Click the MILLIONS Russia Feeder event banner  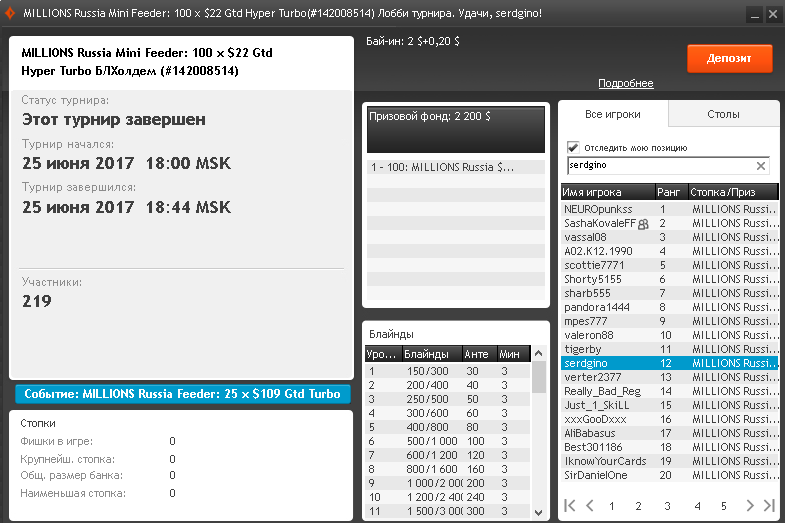click(183, 394)
